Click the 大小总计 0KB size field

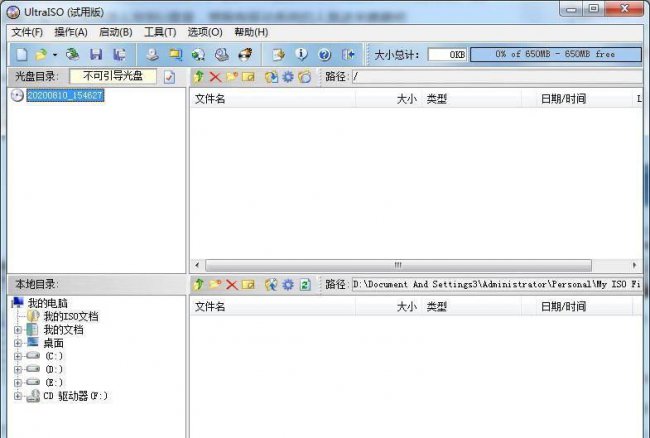(447, 55)
